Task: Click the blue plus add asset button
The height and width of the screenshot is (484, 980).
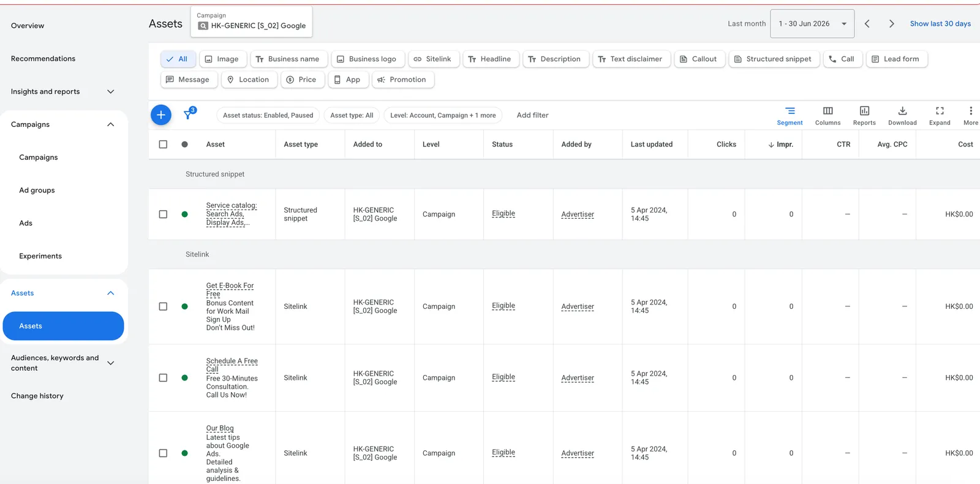Action: (161, 115)
